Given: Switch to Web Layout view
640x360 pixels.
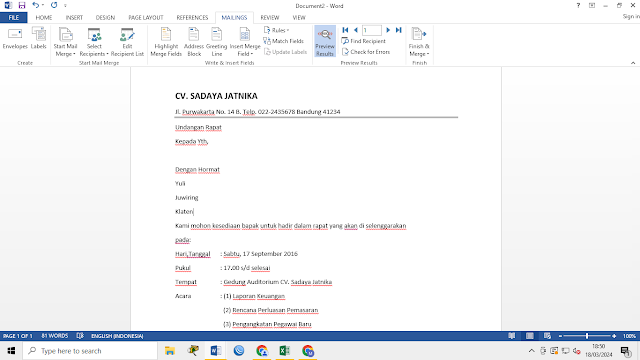Looking at the screenshot, I should (x=547, y=336).
